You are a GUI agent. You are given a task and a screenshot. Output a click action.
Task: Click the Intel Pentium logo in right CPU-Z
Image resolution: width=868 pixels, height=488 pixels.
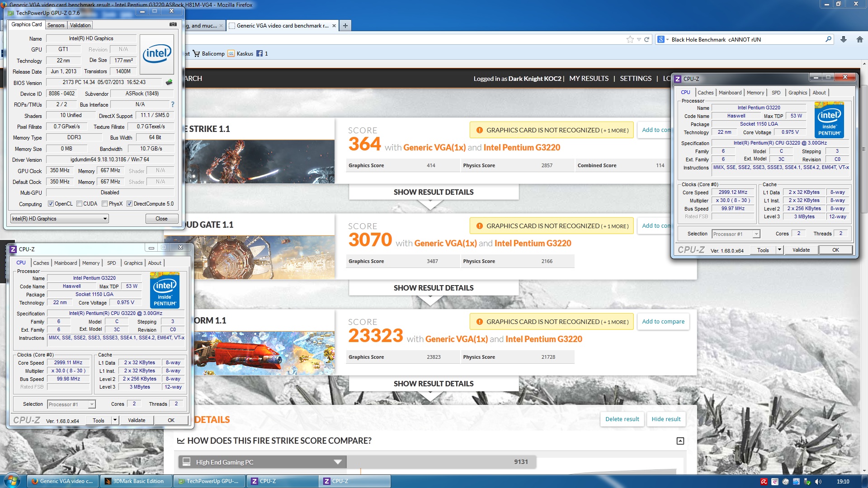829,120
